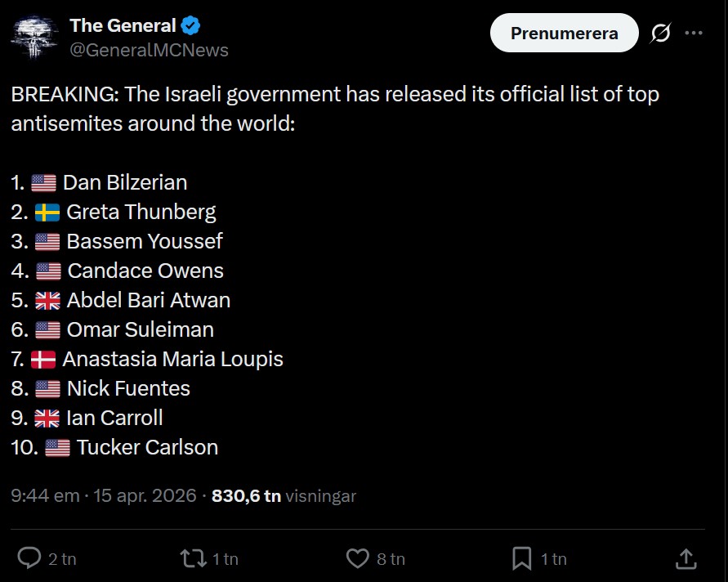Click the @GeneralMCNews handle
This screenshot has width=728, height=582.
pos(149,50)
